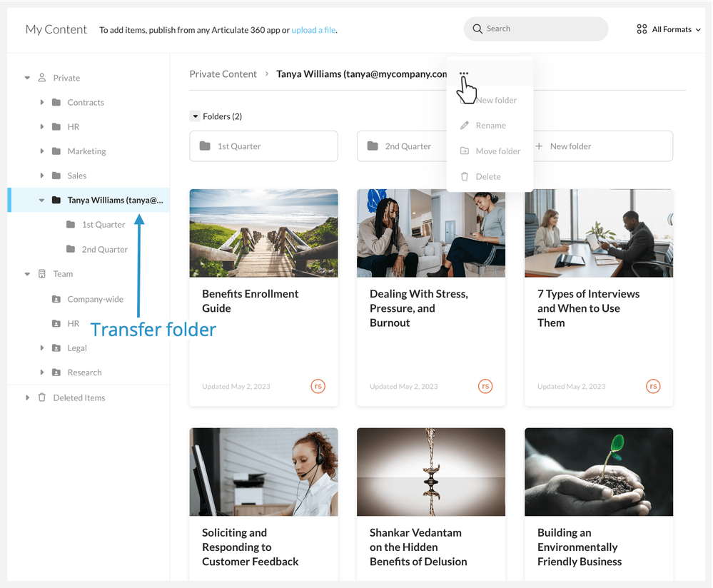Click the Team building icon
The image size is (713, 588).
42,274
